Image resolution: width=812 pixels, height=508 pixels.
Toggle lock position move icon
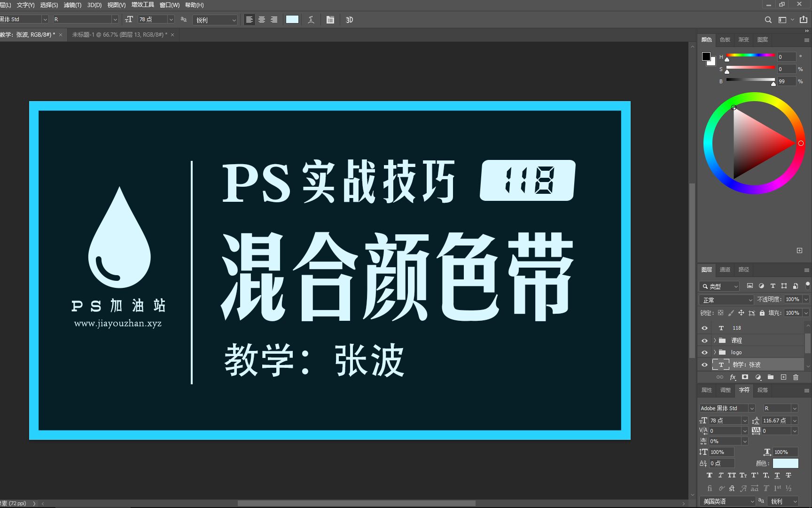tap(741, 313)
